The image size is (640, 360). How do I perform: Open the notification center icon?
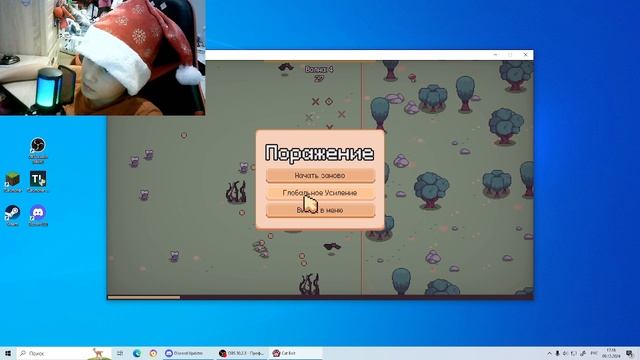tap(630, 353)
